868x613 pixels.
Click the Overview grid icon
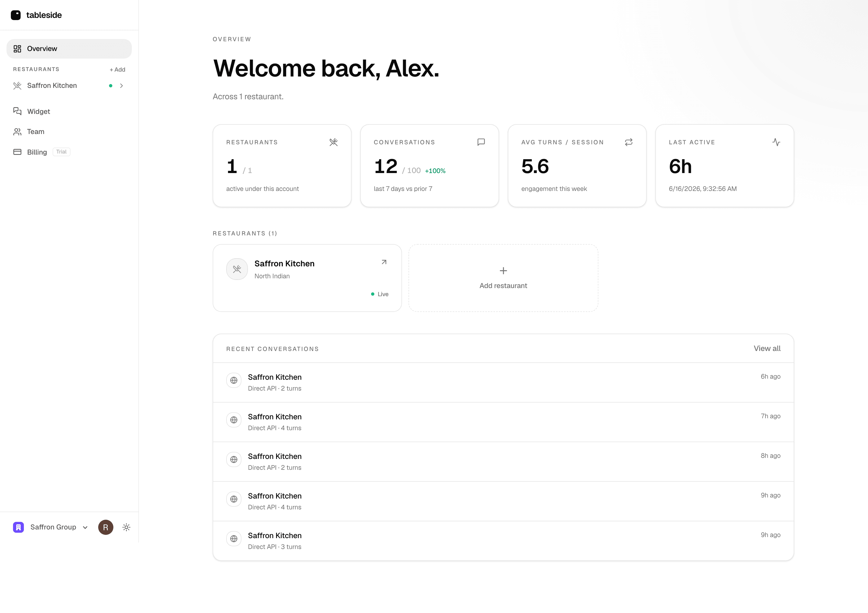17,49
